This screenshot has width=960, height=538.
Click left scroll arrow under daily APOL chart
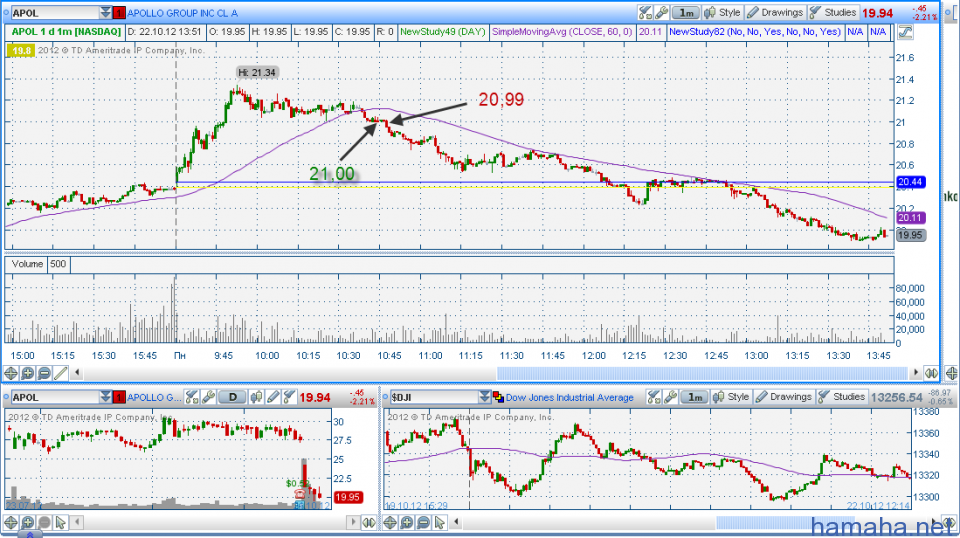[77, 522]
